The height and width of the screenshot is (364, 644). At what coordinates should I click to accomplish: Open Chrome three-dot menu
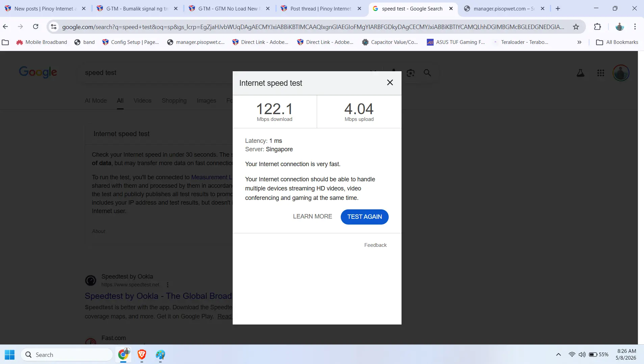635,27
